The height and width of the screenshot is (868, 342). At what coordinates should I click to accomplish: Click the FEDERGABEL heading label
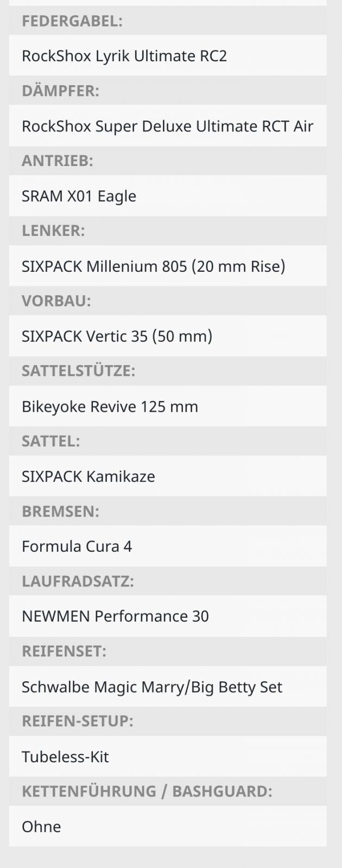(72, 21)
